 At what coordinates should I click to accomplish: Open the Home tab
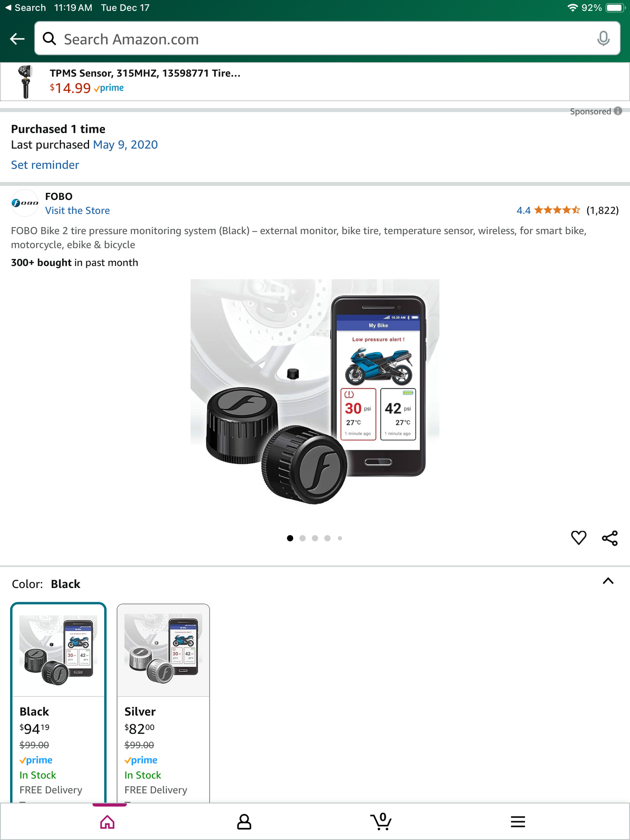coord(108,822)
